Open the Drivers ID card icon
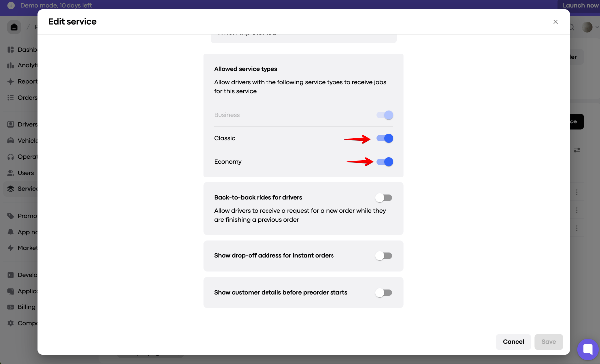 tap(11, 124)
